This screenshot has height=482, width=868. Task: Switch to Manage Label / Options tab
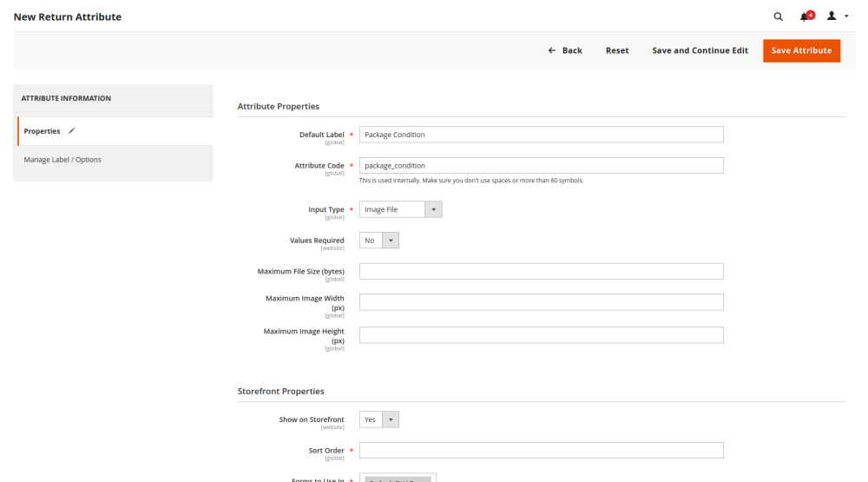click(62, 160)
